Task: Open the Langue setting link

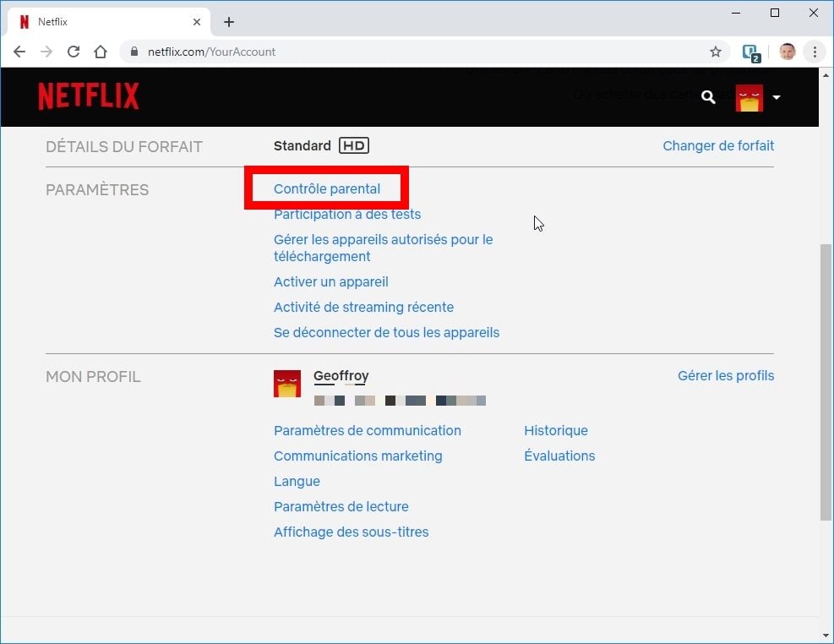Action: click(297, 482)
